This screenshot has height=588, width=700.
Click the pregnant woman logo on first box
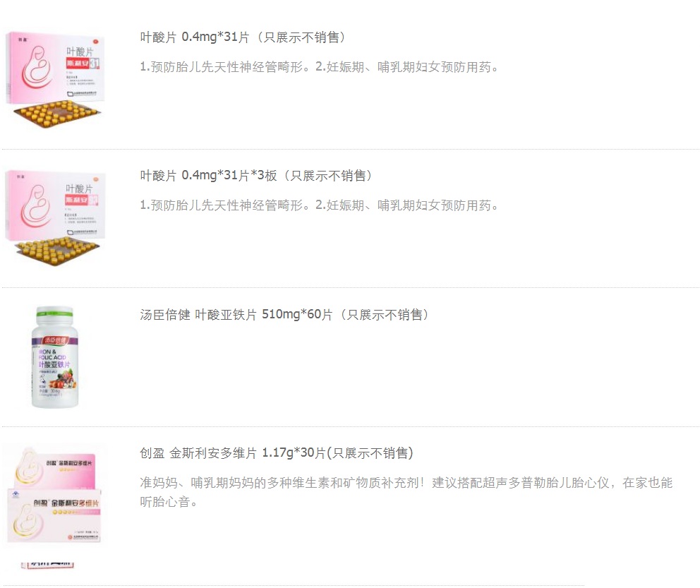(37, 68)
